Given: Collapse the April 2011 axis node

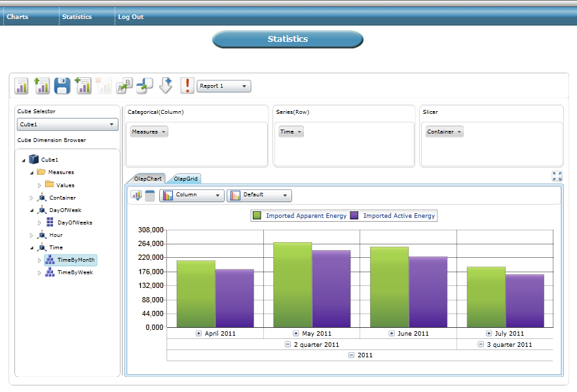Looking at the screenshot, I should (199, 333).
